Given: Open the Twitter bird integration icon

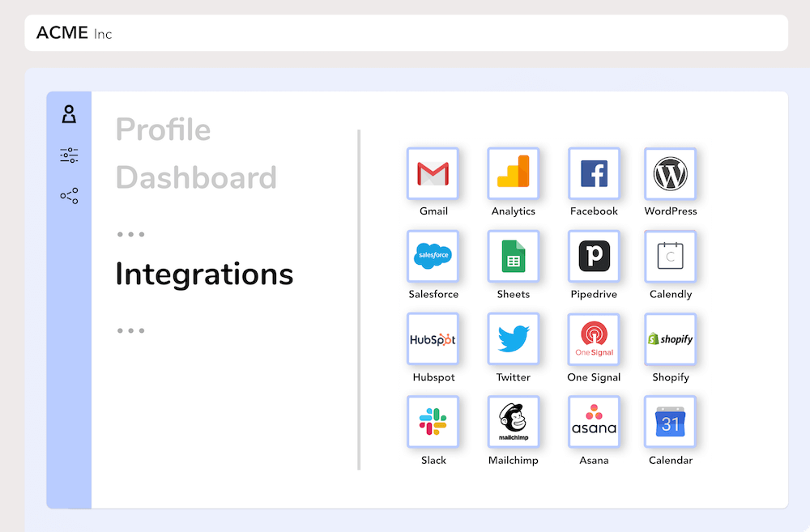Looking at the screenshot, I should click(x=513, y=339).
